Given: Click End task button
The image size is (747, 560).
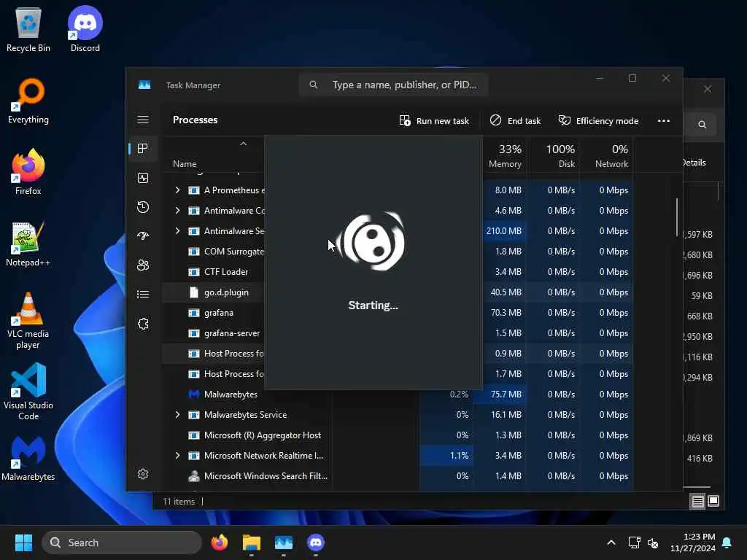Looking at the screenshot, I should point(516,120).
